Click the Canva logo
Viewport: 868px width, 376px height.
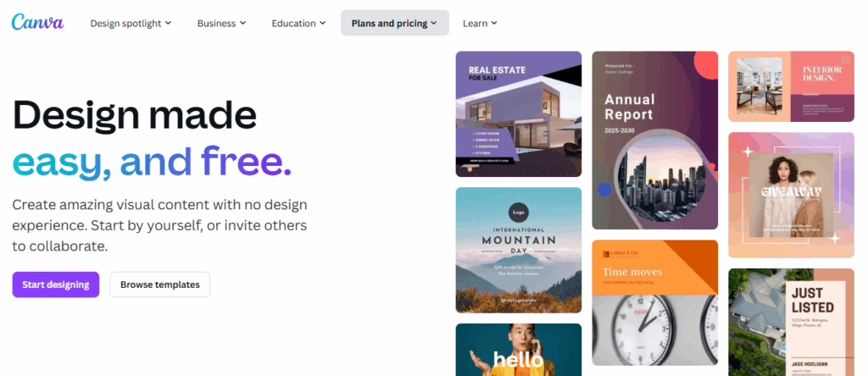(37, 23)
